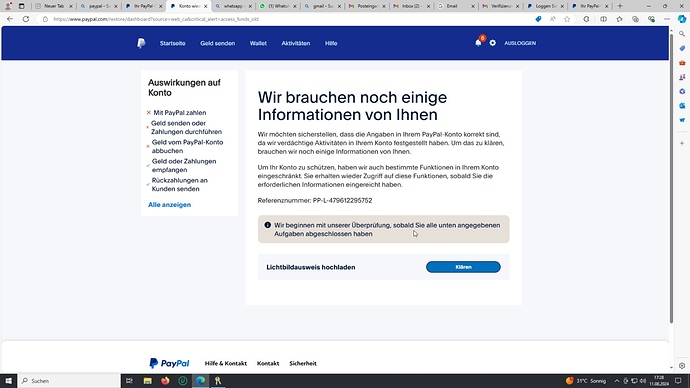Click the browser refresh icon

pyautogui.click(x=26, y=19)
